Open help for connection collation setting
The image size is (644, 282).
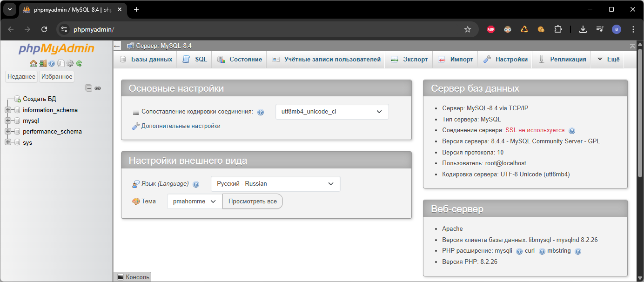pyautogui.click(x=261, y=112)
